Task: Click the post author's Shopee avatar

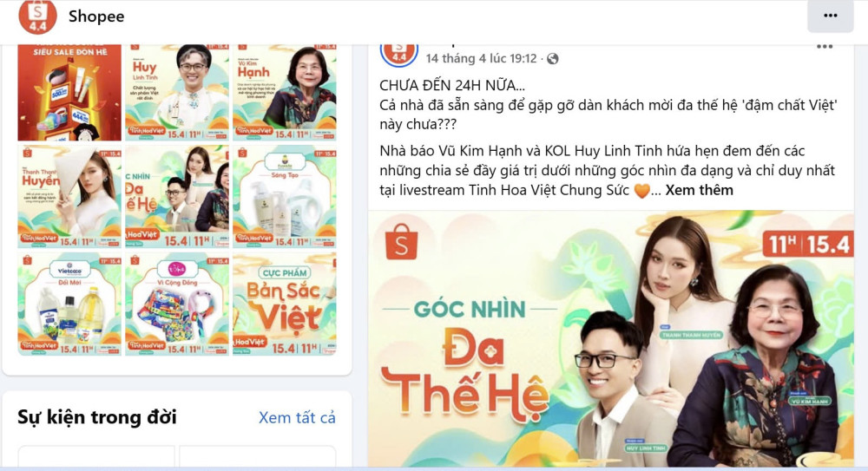Action: pos(398,55)
